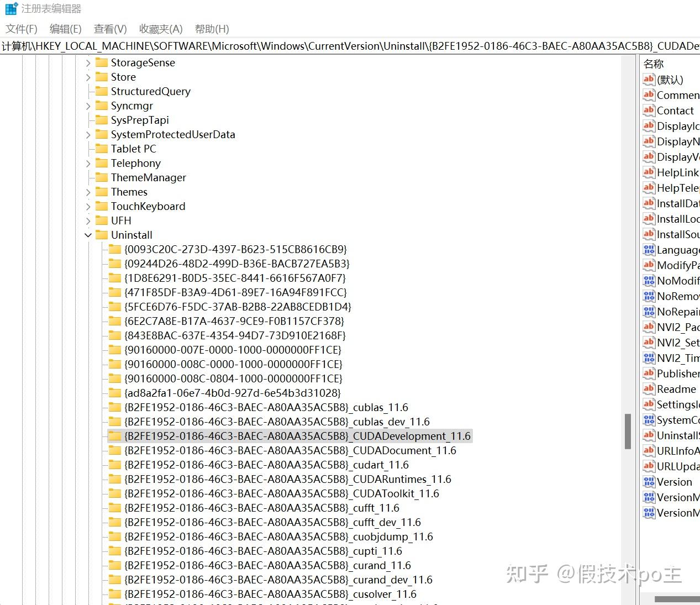Click the Registry Editor title bar app icon
The image size is (700, 605).
(x=11, y=9)
